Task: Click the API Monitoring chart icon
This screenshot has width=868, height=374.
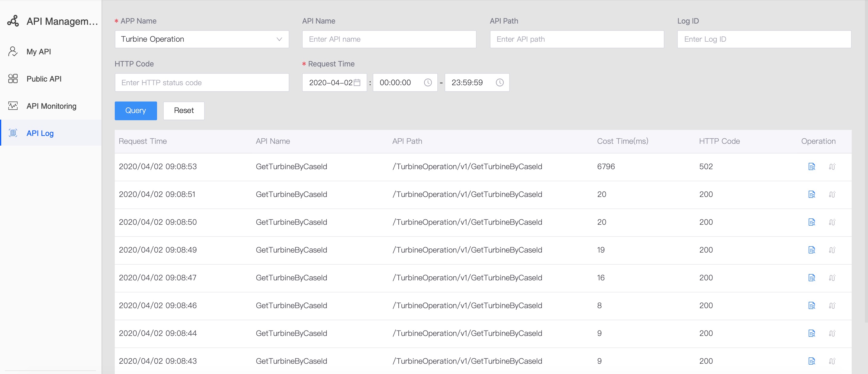Action: coord(13,106)
